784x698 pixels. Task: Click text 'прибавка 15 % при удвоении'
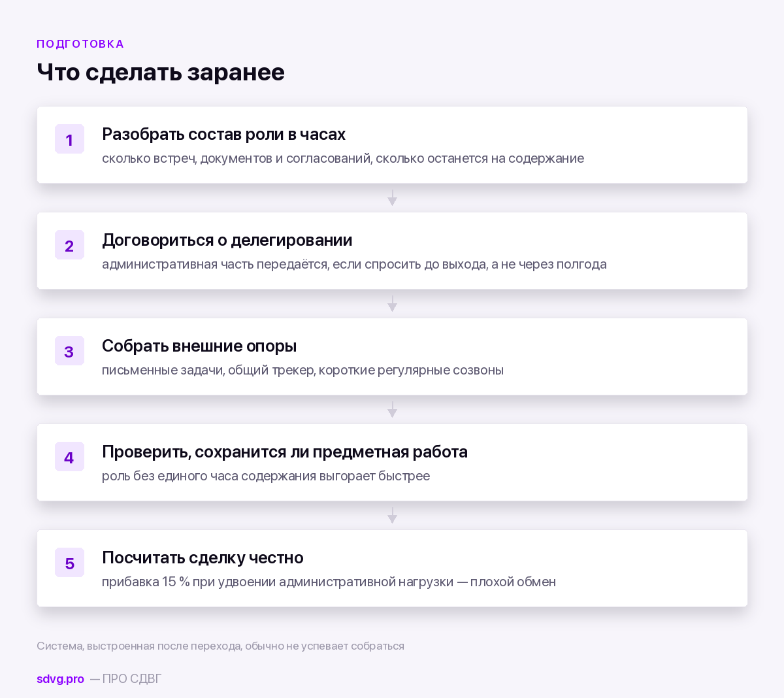(189, 582)
